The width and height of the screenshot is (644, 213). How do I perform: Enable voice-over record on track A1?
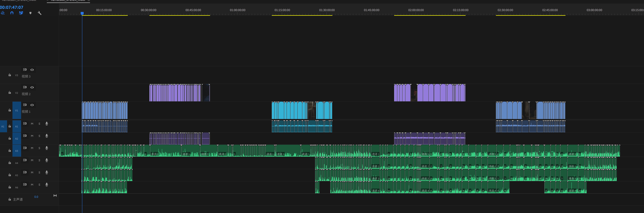point(47,124)
